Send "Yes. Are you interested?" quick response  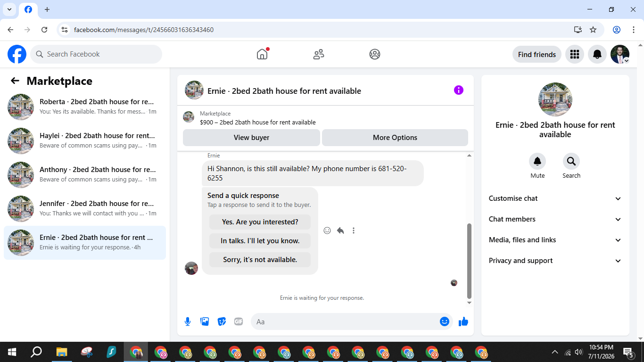coord(260,222)
